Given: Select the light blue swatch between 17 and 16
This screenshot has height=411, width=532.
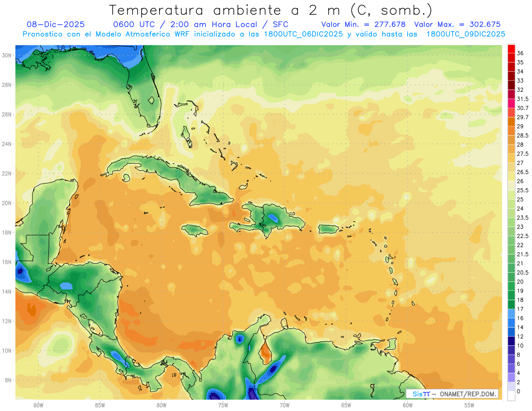Looking at the screenshot, I should [511, 313].
